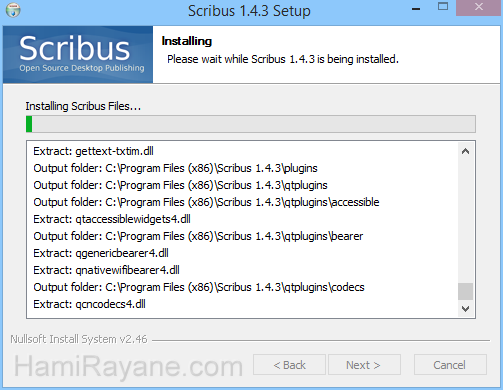Click the < Back button
The width and height of the screenshot is (503, 390).
point(289,365)
